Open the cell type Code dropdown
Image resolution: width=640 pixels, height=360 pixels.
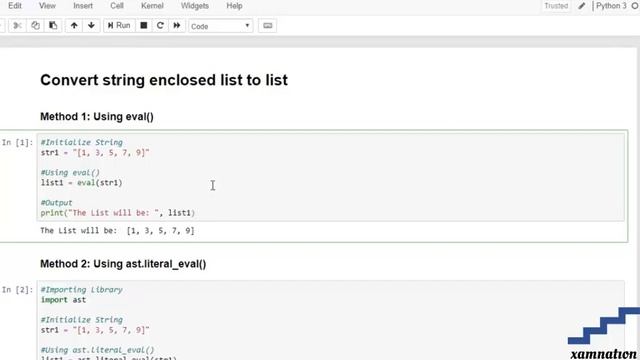coord(220,26)
